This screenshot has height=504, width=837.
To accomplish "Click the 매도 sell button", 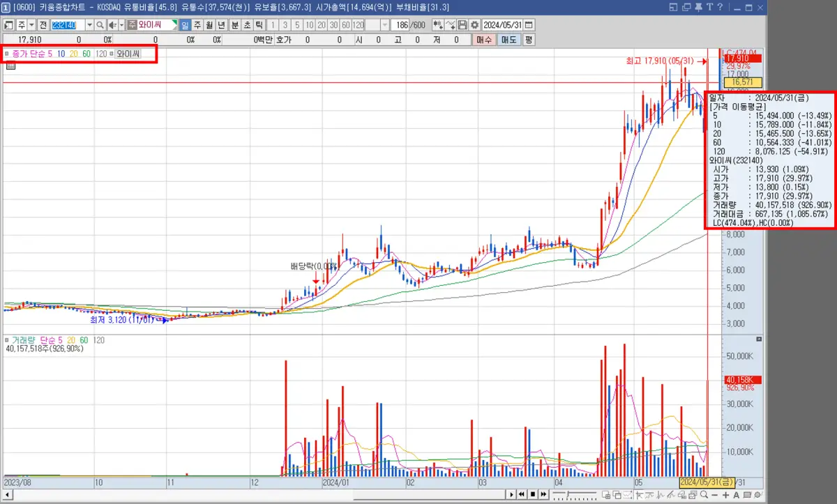I will click(508, 40).
